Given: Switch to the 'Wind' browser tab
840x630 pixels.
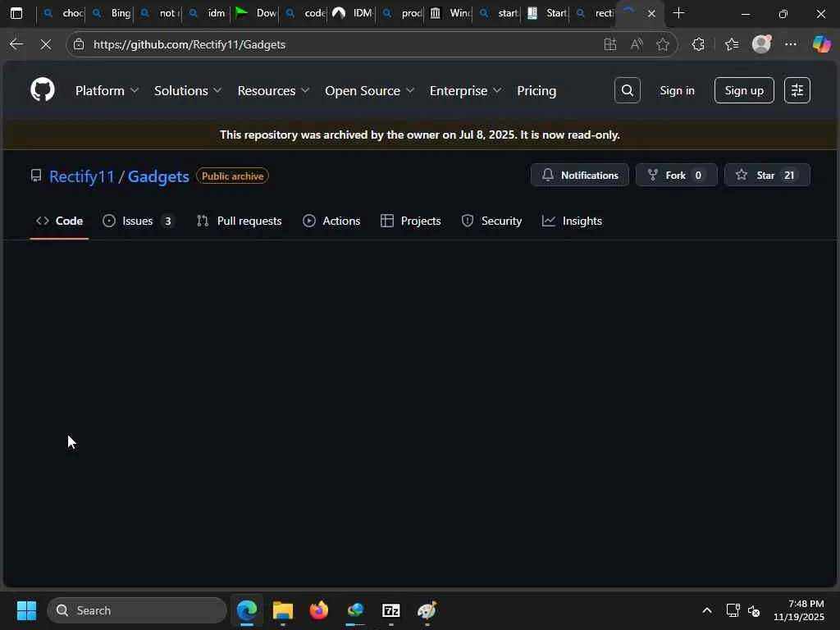Looking at the screenshot, I should [x=450, y=13].
